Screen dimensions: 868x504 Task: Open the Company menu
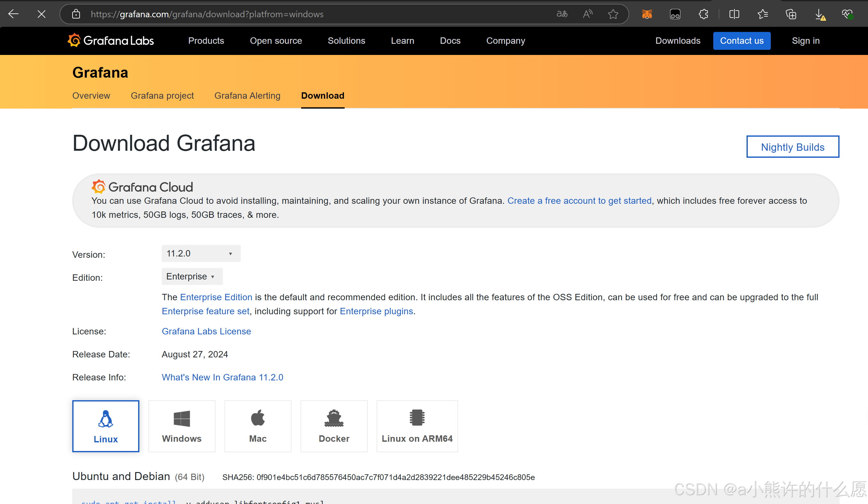pyautogui.click(x=506, y=41)
